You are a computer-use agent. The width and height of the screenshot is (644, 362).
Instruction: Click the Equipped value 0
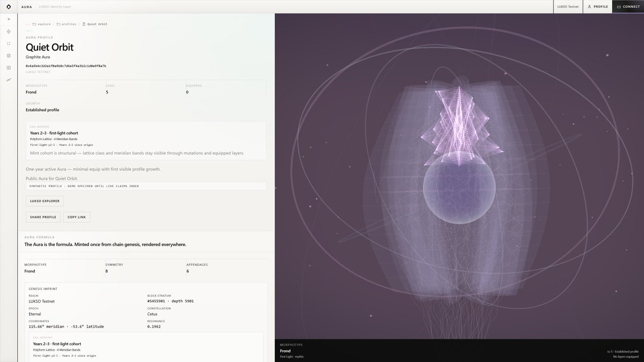click(187, 92)
